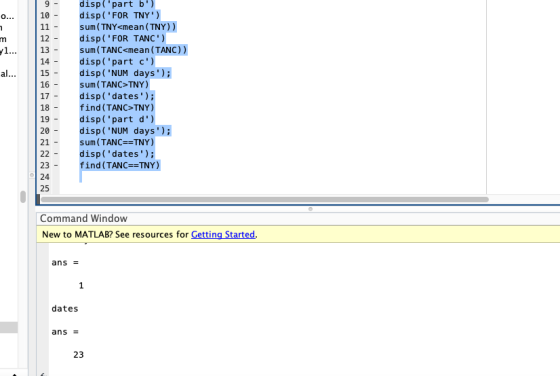The image size is (560, 376).
Task: Click line number 12 in editor gutter
Action: [x=45, y=39]
